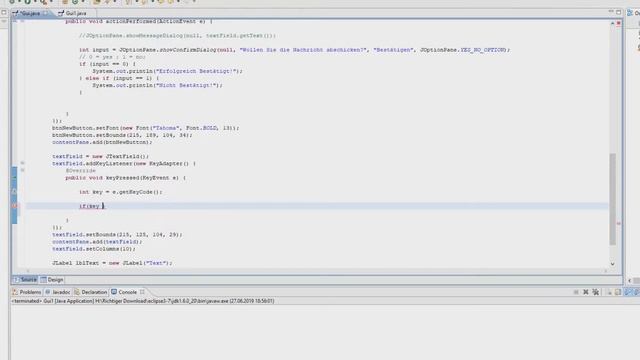Click JLabel lblText = new JLabel line
Image resolution: width=640 pixels, height=360 pixels.
click(112, 263)
